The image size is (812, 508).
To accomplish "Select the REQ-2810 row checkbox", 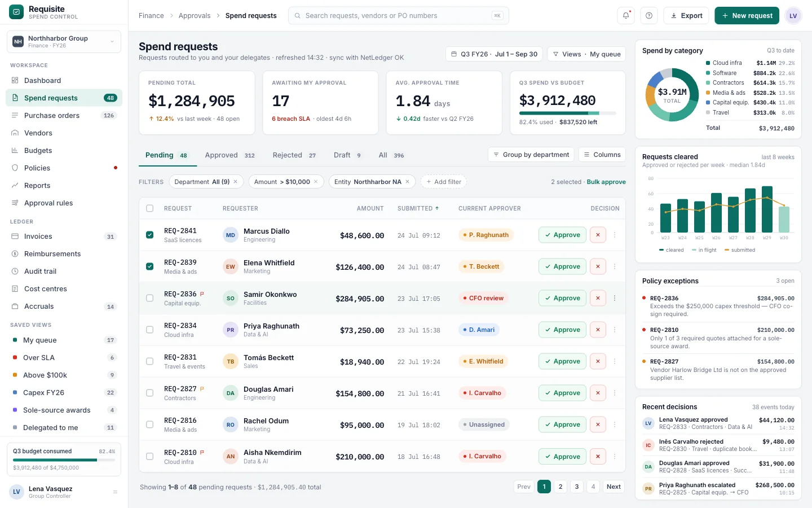I will point(149,456).
